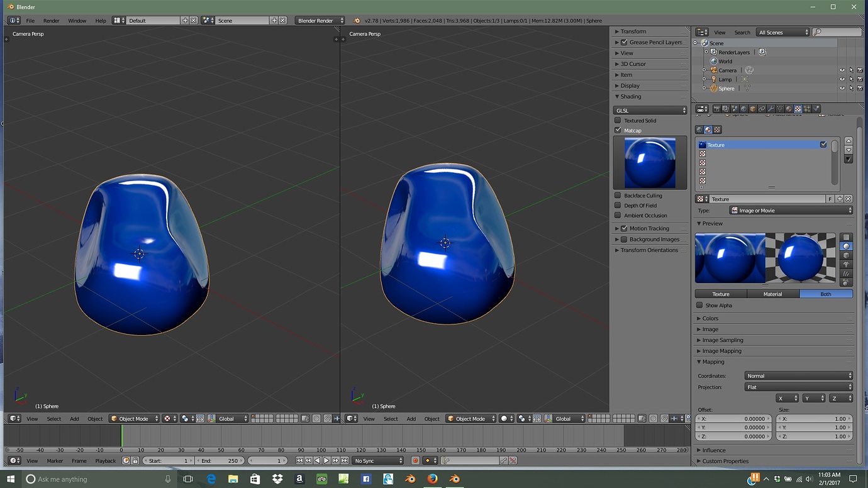
Task: Click the Lamp bulb icon in outliner
Action: [x=714, y=79]
